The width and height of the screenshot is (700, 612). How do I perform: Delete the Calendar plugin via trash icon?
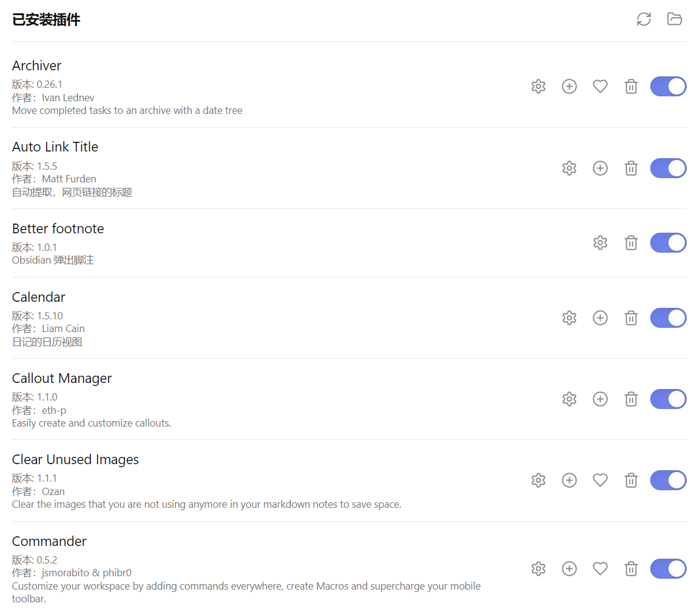(631, 318)
